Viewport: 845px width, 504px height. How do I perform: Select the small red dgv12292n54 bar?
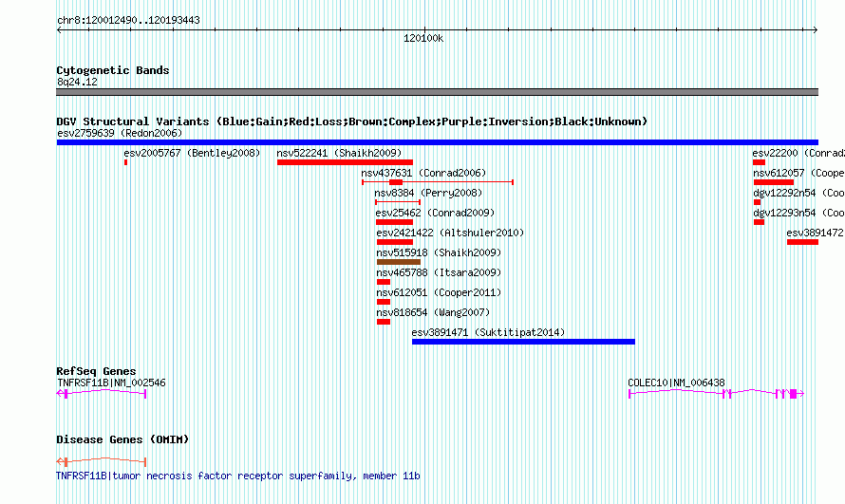tap(757, 202)
